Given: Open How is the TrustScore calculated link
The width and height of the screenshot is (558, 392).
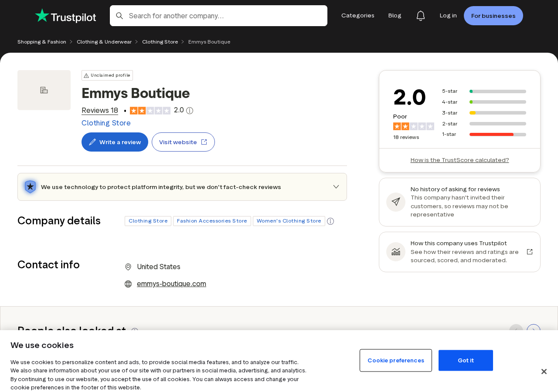Looking at the screenshot, I should click(460, 160).
